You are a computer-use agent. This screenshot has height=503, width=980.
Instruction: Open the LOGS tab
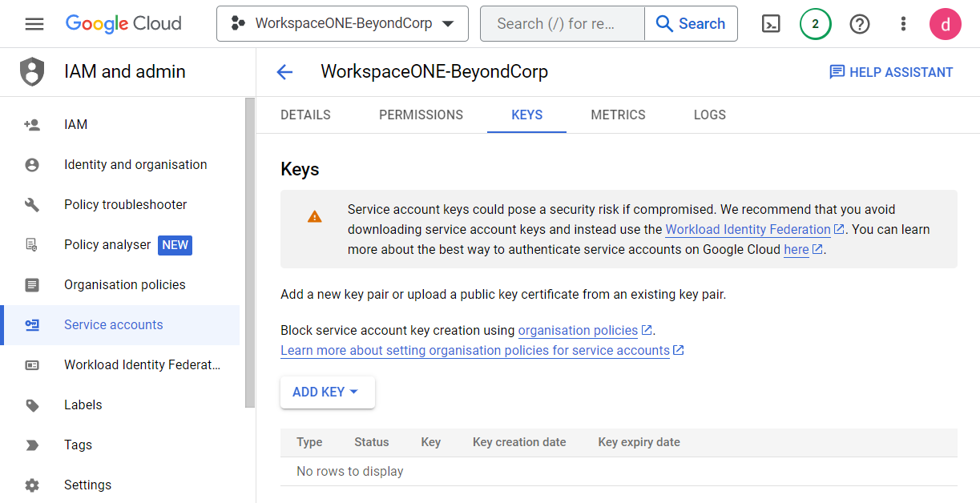[x=709, y=115]
